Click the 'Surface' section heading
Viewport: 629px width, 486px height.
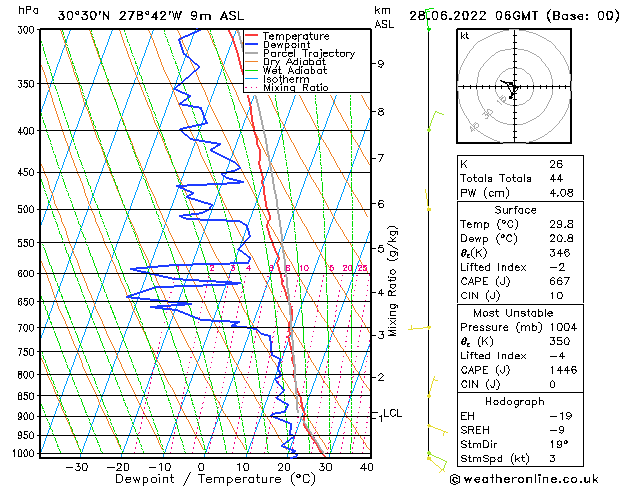click(x=515, y=210)
